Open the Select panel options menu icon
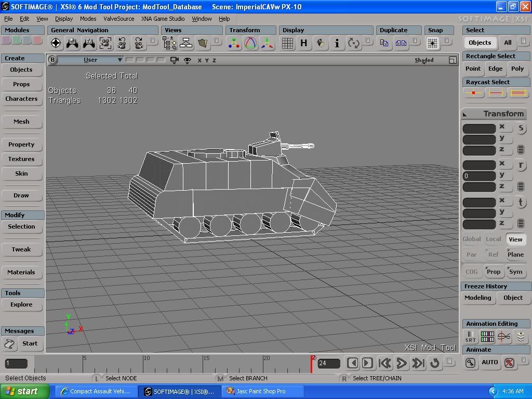The image size is (532, 399). coord(524,41)
